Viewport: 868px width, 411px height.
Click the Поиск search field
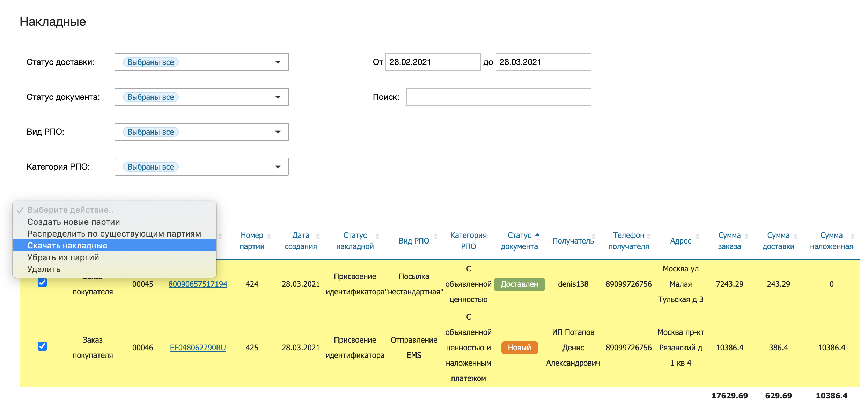click(x=498, y=97)
